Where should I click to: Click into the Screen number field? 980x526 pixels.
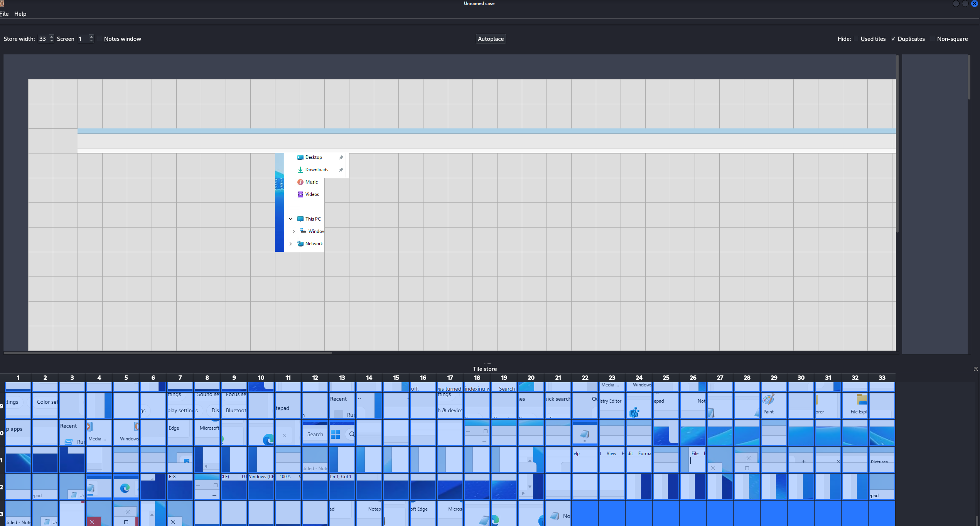coord(83,39)
